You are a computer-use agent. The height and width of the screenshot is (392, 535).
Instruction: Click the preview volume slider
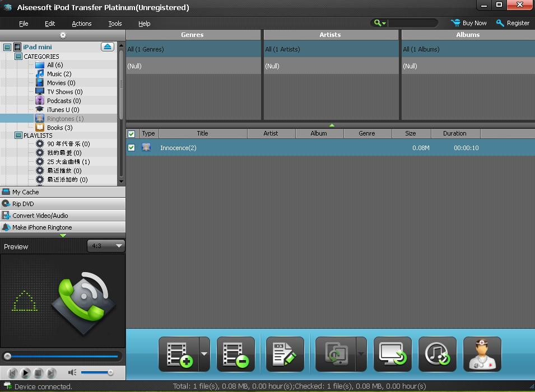pos(97,372)
